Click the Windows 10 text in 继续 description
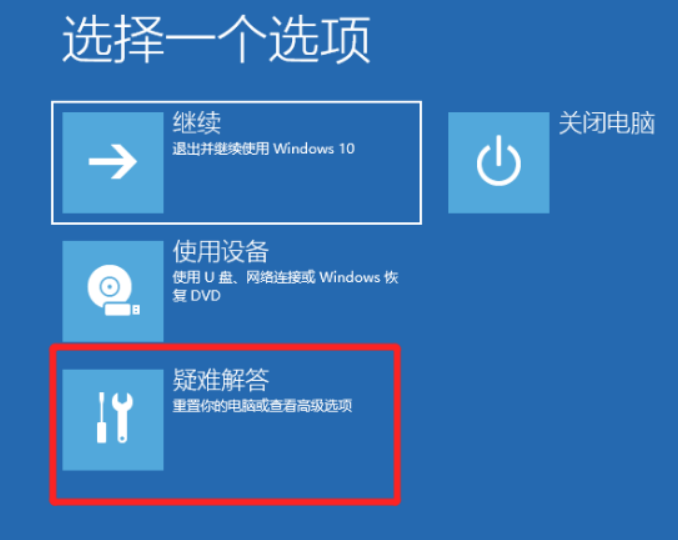The image size is (678, 540). tap(314, 149)
